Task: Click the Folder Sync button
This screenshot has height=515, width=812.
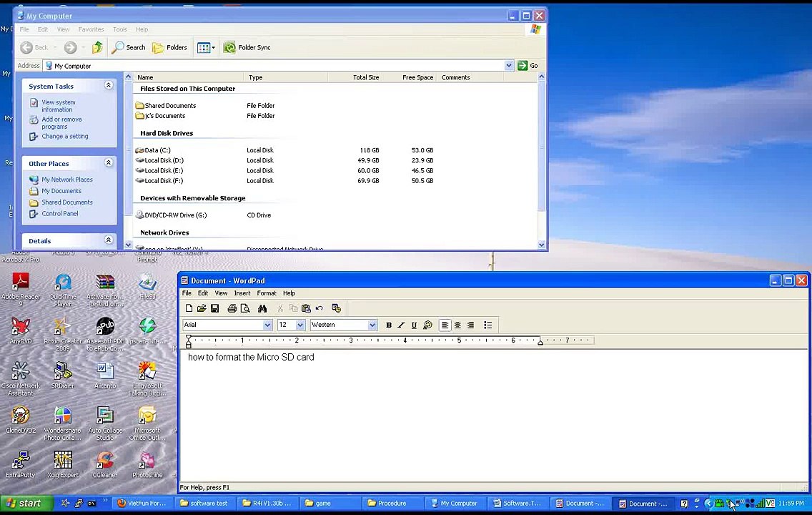Action: (x=247, y=47)
